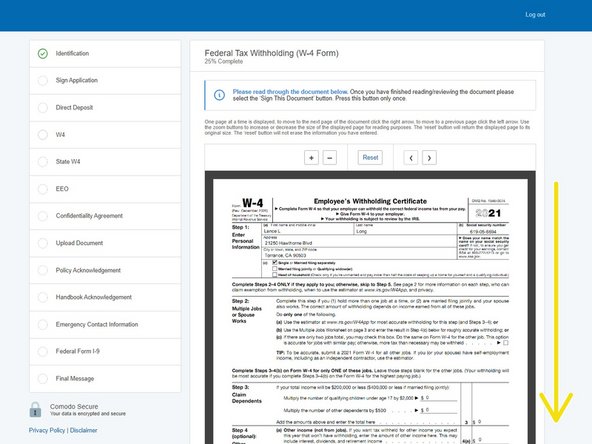
Task: Click the status circle beside W4
Action: 43,135
